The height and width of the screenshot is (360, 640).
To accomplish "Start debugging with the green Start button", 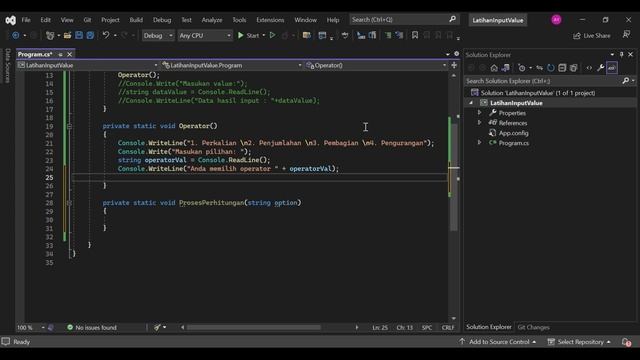I will (248, 36).
